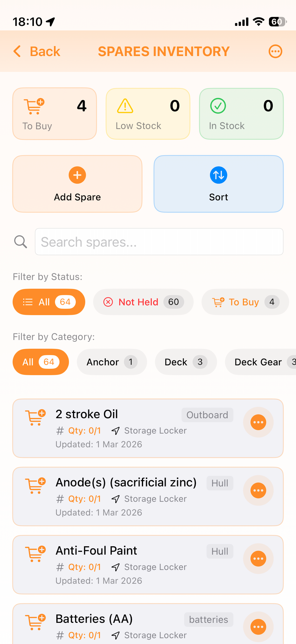This screenshot has width=296, height=644.
Task: Open options menu for Anode(s) sacrificial zinc
Action: pos(258,491)
